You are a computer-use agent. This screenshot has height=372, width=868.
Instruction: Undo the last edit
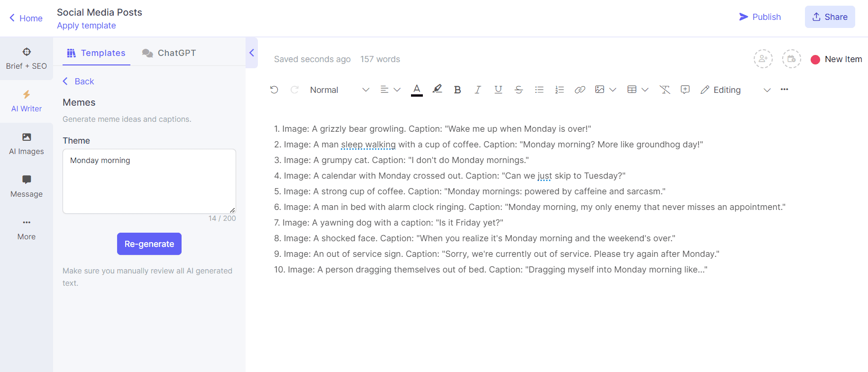pyautogui.click(x=274, y=90)
